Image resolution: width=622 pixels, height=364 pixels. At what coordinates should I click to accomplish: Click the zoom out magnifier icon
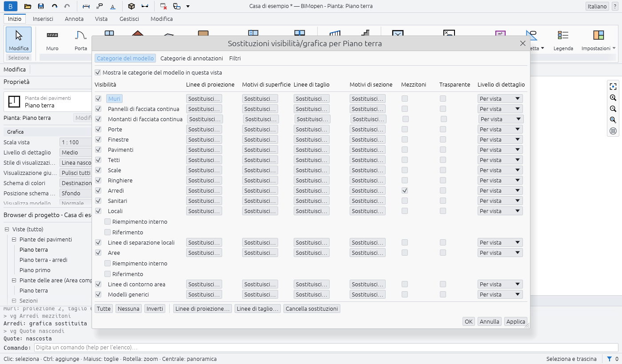click(x=613, y=109)
